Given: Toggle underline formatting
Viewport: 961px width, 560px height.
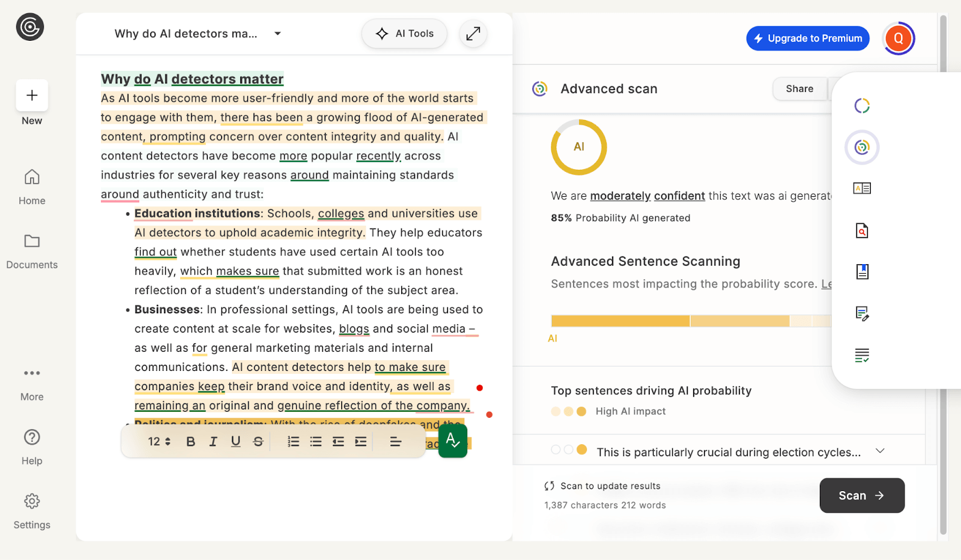Looking at the screenshot, I should click(x=235, y=442).
